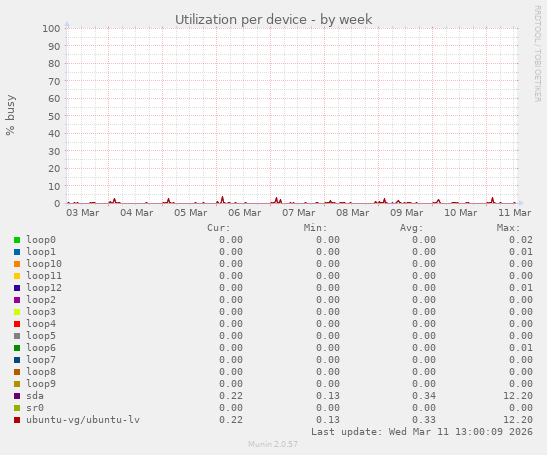Click the loop3 lime legend swatch

[x=17, y=312]
